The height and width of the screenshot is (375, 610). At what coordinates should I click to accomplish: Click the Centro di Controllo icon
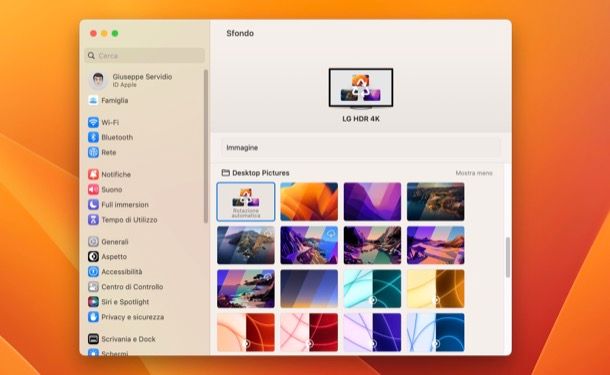[93, 287]
